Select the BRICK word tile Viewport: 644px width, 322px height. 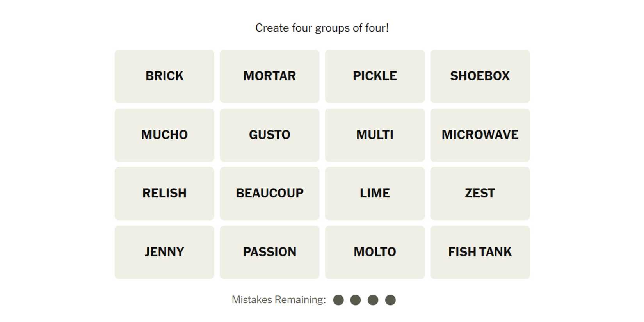[164, 76]
